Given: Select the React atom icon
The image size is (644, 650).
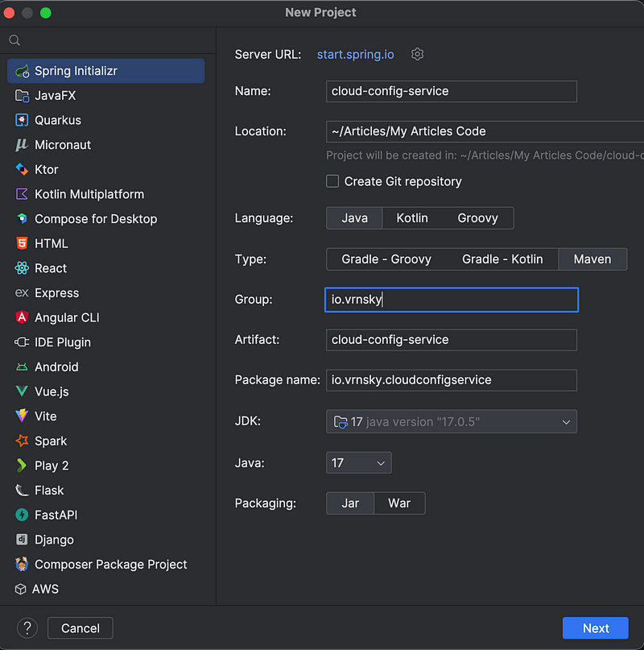Looking at the screenshot, I should click(x=22, y=268).
